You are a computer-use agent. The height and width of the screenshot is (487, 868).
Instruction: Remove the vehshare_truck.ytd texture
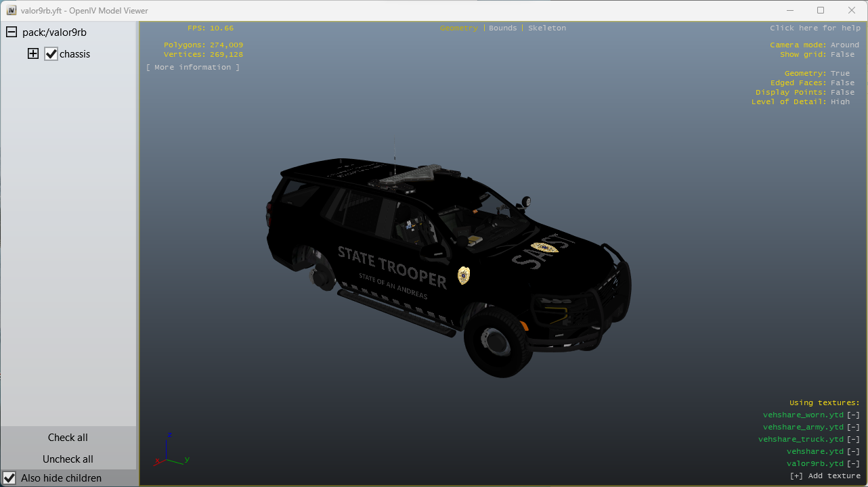click(x=853, y=440)
